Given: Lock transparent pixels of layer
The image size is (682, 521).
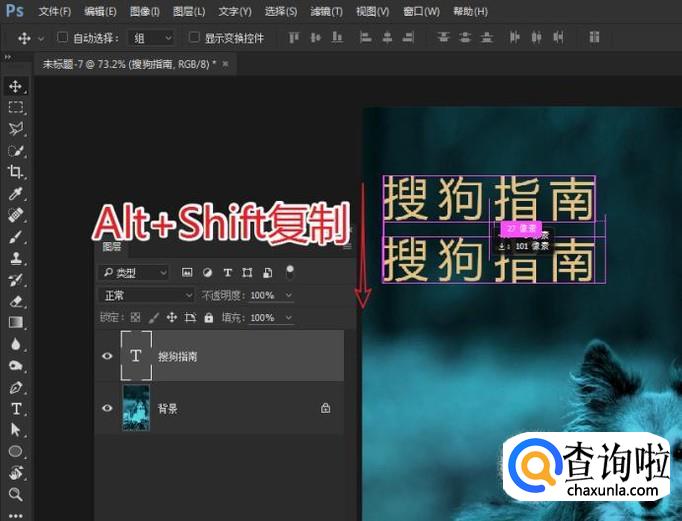Looking at the screenshot, I should click(x=135, y=317).
